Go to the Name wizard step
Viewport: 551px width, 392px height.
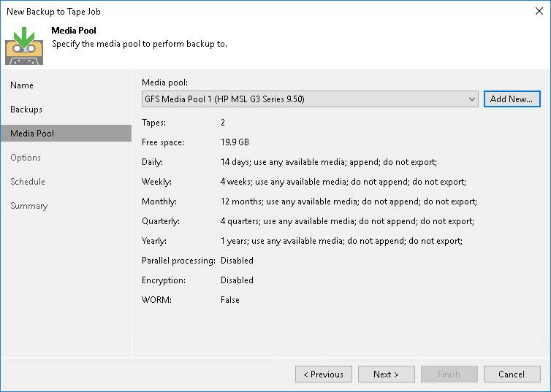click(x=22, y=85)
